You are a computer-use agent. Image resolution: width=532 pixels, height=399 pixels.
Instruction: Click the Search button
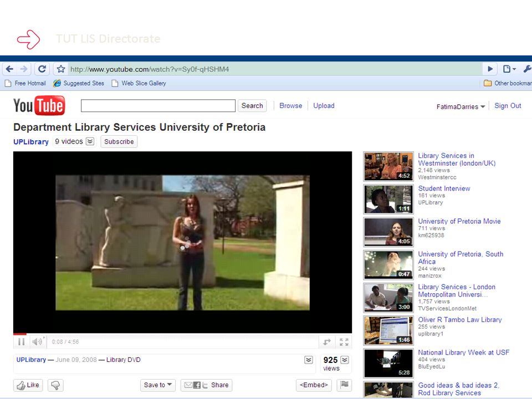click(252, 105)
